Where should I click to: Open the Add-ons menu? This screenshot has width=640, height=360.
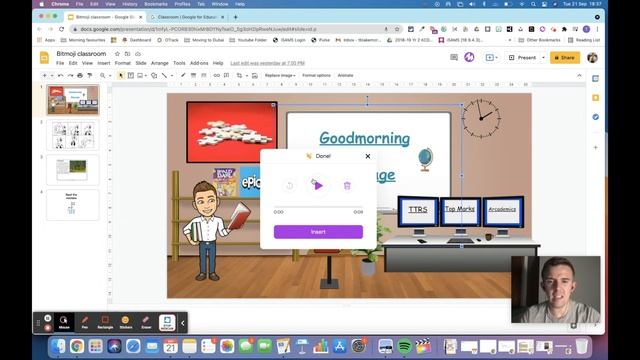[199, 63]
